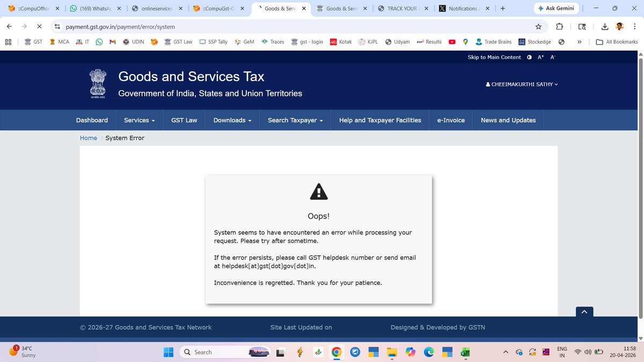644x362 pixels.
Task: Open the WhatsApp bookmark icon
Action: tap(99, 42)
